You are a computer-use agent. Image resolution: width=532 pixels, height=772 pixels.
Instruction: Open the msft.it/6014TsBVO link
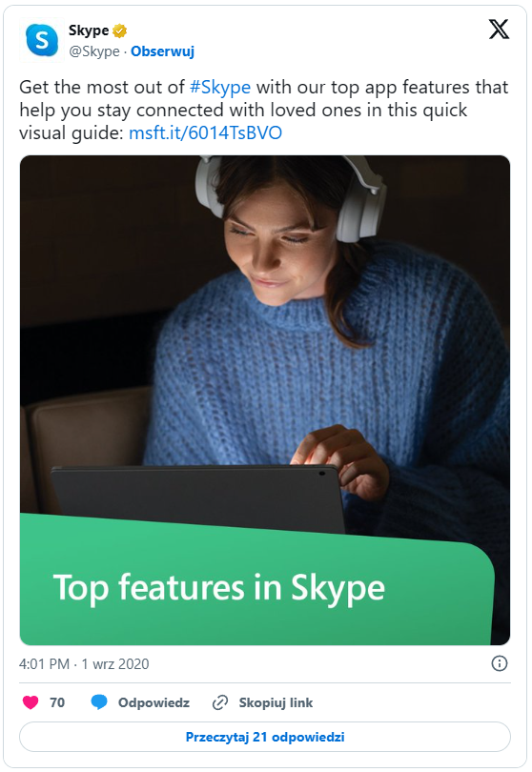[205, 132]
